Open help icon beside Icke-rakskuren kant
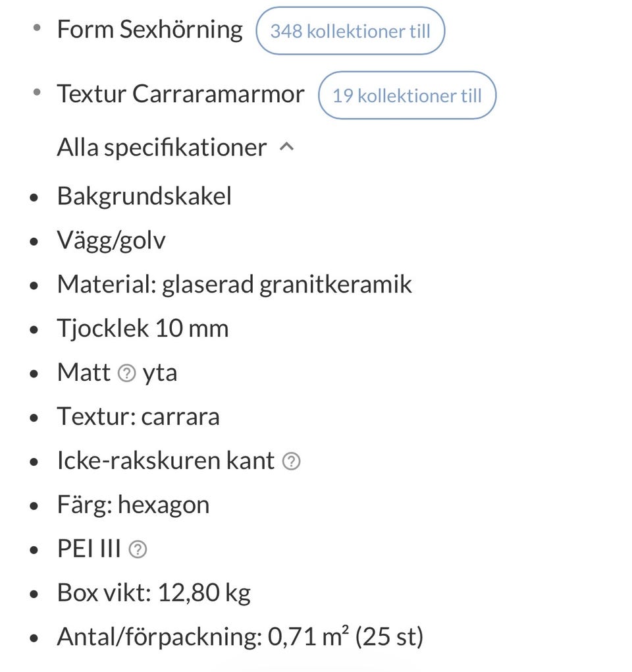The width and height of the screenshot is (632, 672). pos(291,462)
